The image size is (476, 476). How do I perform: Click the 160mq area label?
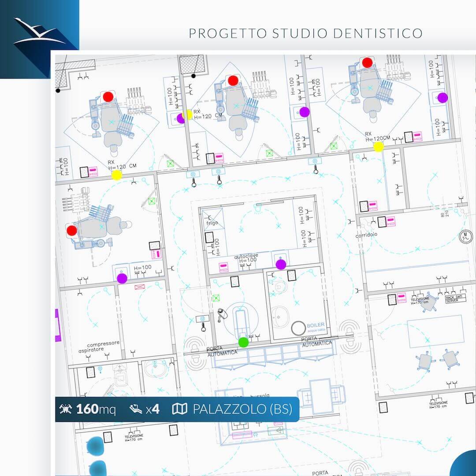[x=96, y=409]
